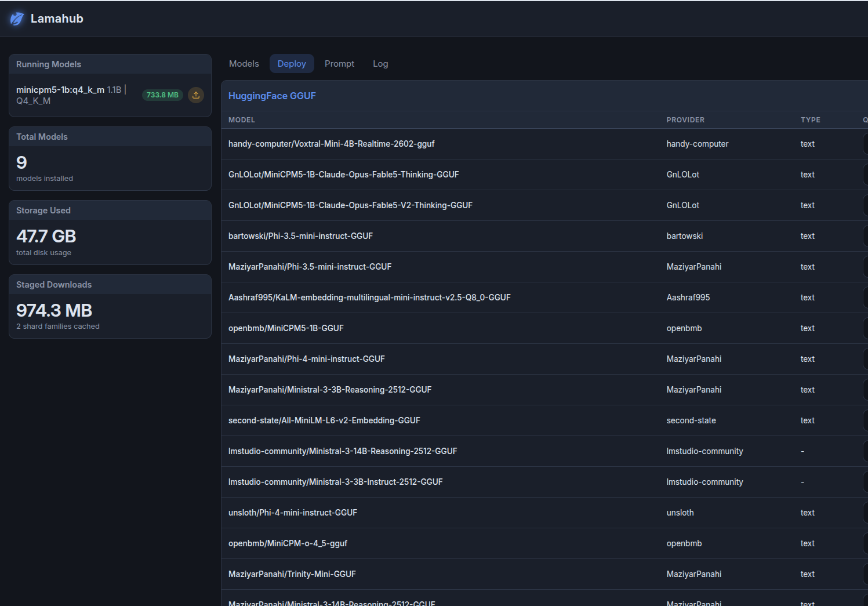This screenshot has height=606, width=868.
Task: Click the TYPE column header
Action: 811,120
